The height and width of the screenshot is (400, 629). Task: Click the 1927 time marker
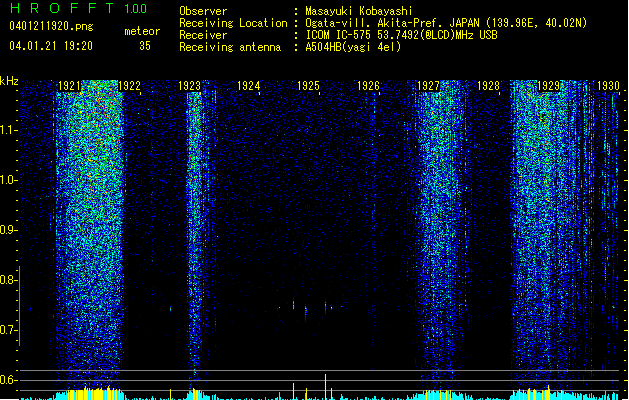pyautogui.click(x=428, y=86)
